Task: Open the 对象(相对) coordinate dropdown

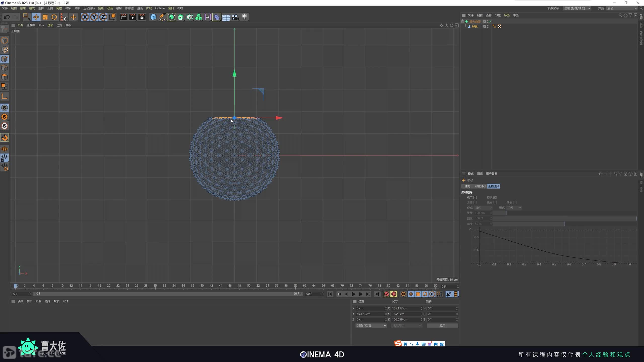Action: click(371, 326)
